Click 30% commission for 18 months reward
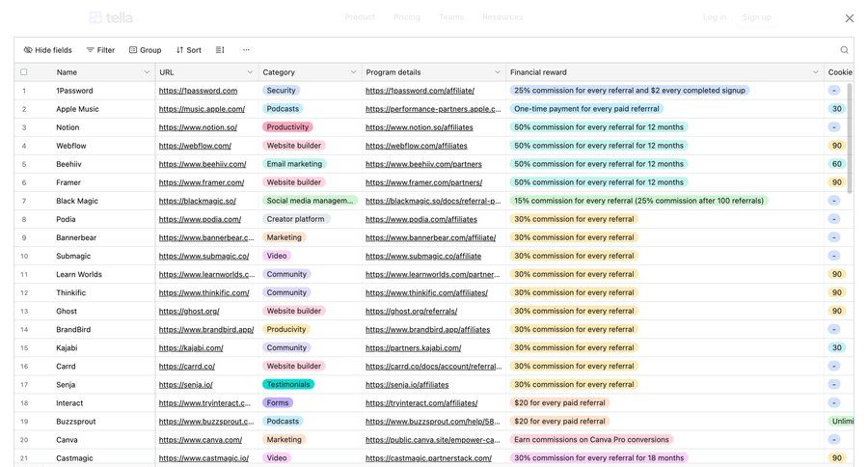 tap(599, 458)
